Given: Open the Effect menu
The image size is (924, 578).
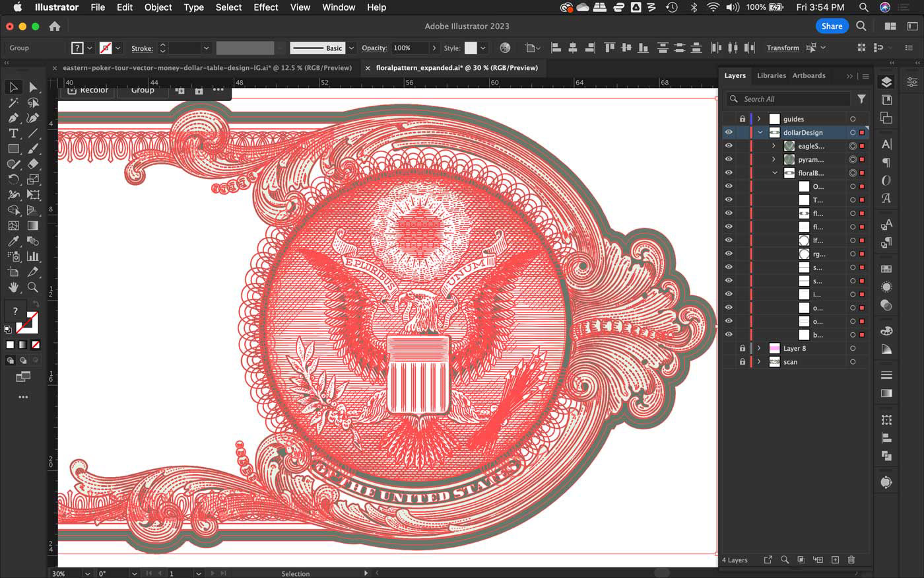Looking at the screenshot, I should [x=266, y=7].
